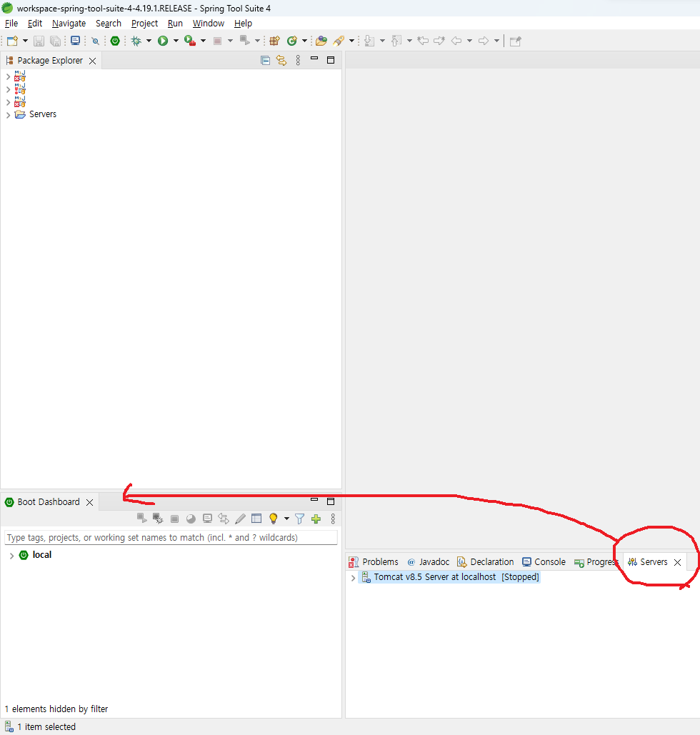Toggle the Boot Dashboard filter funnel
Image resolution: width=700 pixels, height=735 pixels.
pos(299,519)
